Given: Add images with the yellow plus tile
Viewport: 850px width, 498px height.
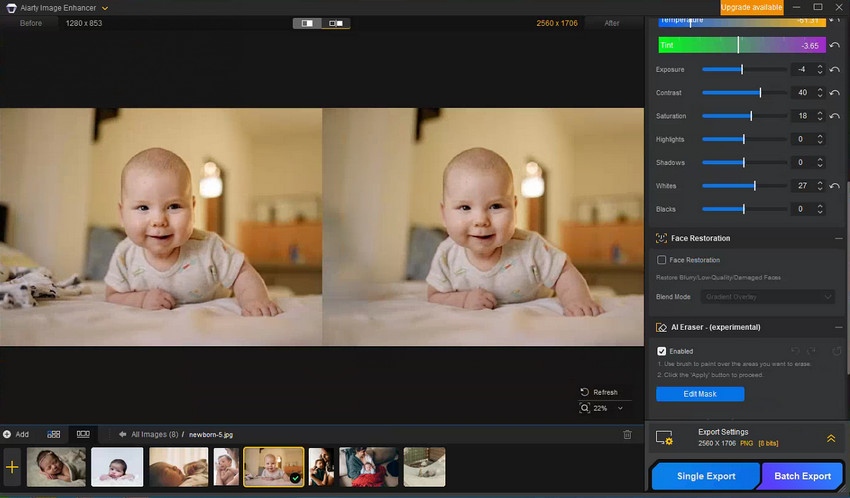Looking at the screenshot, I should point(12,466).
